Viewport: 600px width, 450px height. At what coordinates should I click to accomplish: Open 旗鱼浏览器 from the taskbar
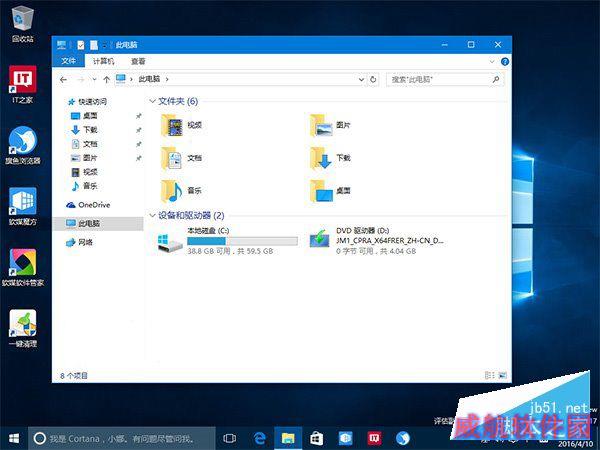[403, 438]
